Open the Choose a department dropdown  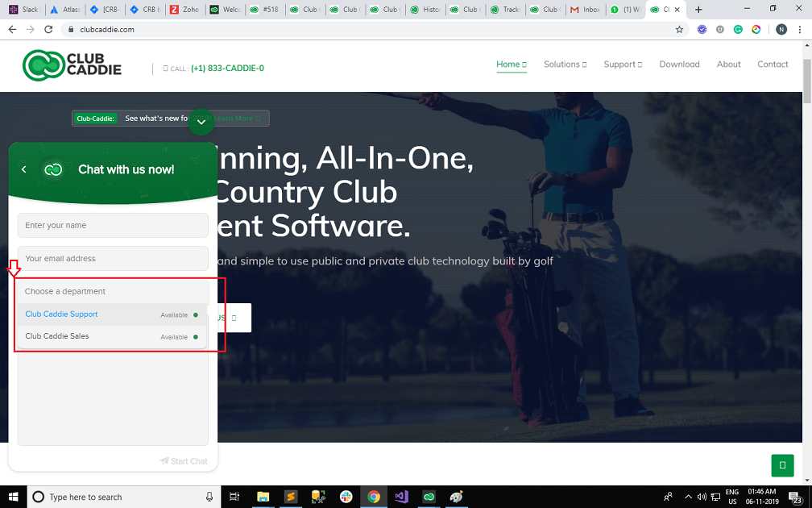pyautogui.click(x=113, y=291)
